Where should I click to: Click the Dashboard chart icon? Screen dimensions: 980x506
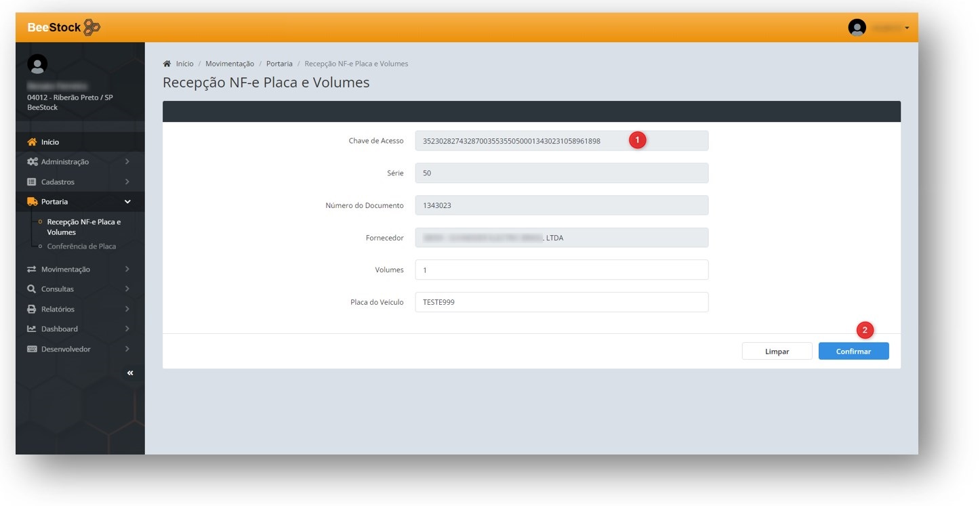coord(32,329)
